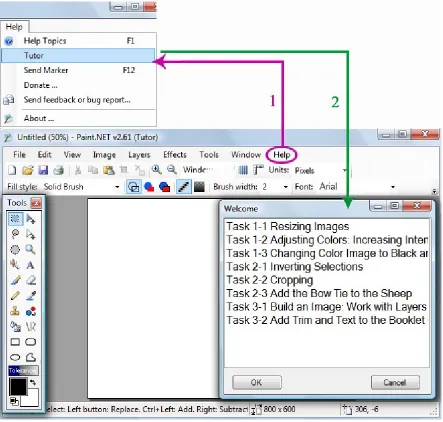Select the Magic Wand tool
Viewport: 443px width, 422px height.
[x=15, y=265]
